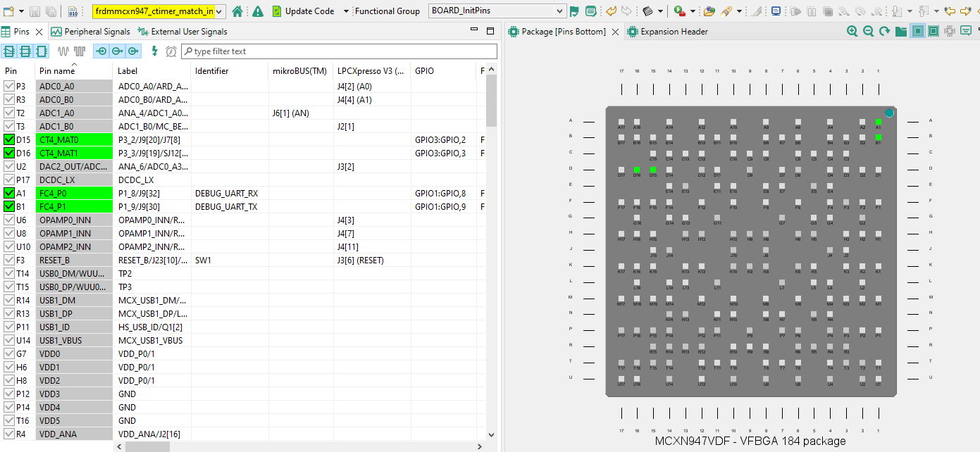
Task: Open the Expansion Header tab
Action: click(674, 32)
